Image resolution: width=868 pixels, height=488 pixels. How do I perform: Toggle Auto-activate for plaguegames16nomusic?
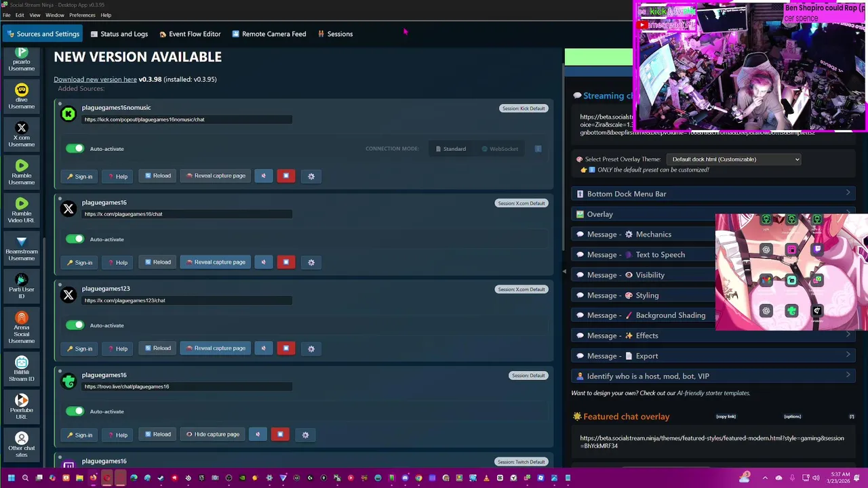click(75, 148)
